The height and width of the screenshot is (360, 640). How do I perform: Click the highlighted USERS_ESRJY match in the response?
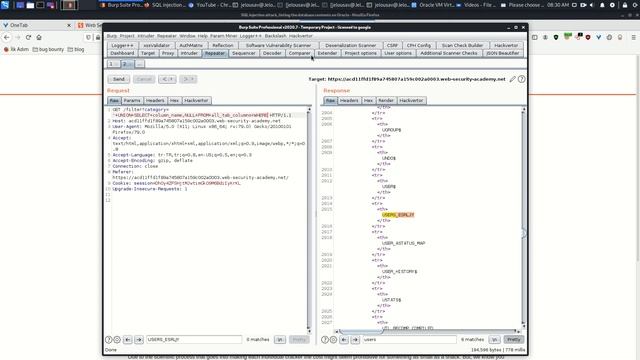point(398,215)
